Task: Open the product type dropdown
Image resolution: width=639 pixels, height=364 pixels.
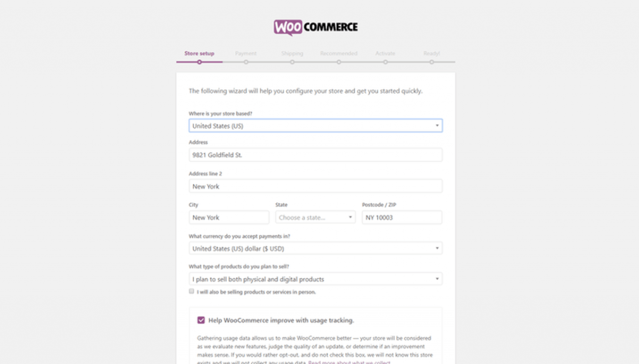Action: [316, 279]
